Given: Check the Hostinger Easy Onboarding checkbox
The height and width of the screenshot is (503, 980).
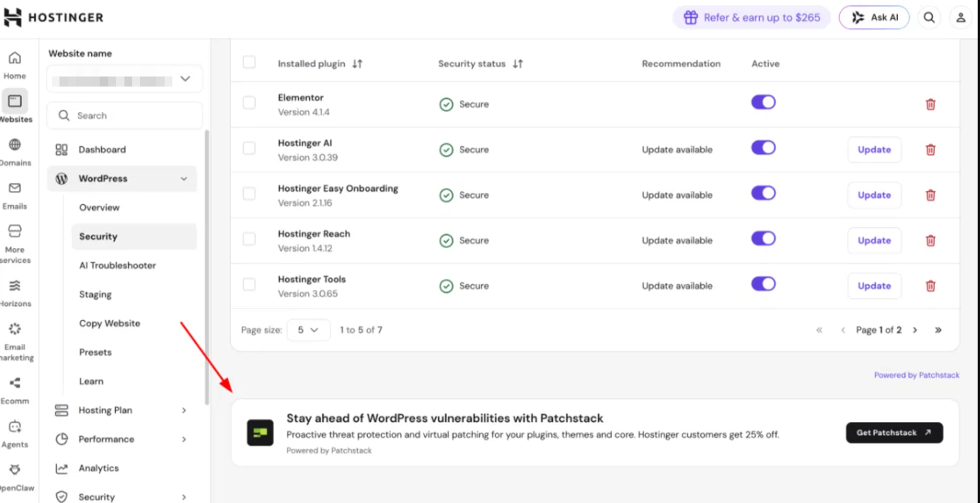Looking at the screenshot, I should tap(249, 193).
